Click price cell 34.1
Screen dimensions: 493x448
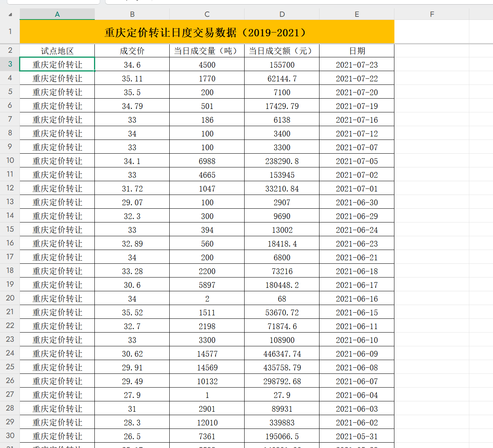point(132,161)
